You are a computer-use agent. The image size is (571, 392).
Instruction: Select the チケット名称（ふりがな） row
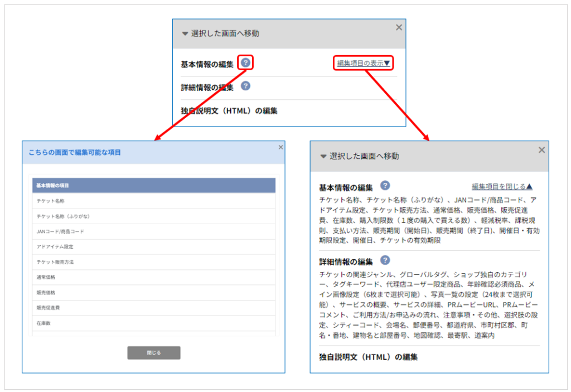click(154, 216)
